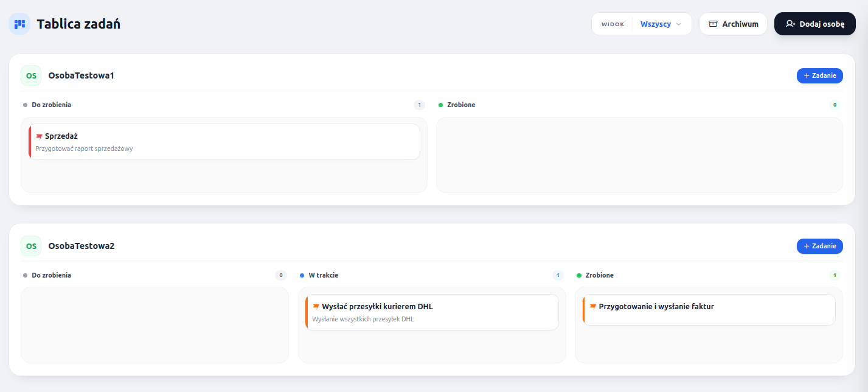Click the orange flag on DHL shipment task

[x=316, y=306]
